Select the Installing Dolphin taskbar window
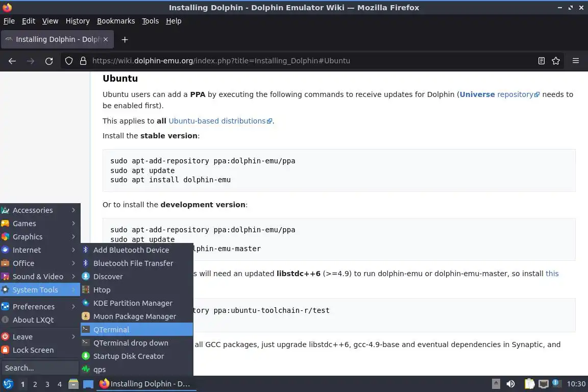The height and width of the screenshot is (392, 588). point(146,384)
